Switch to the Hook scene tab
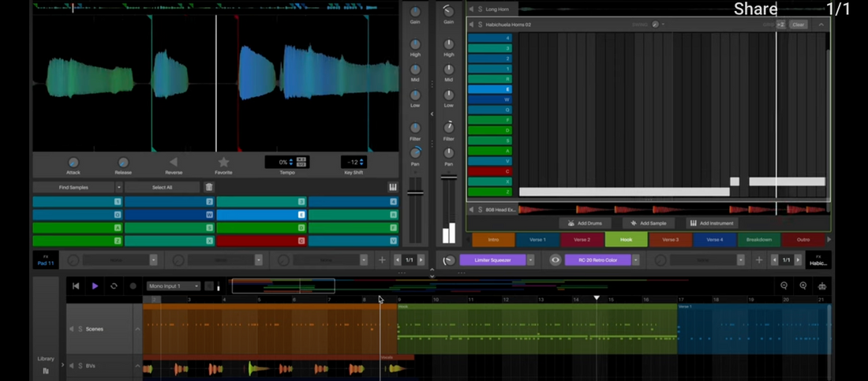868x381 pixels. click(626, 240)
